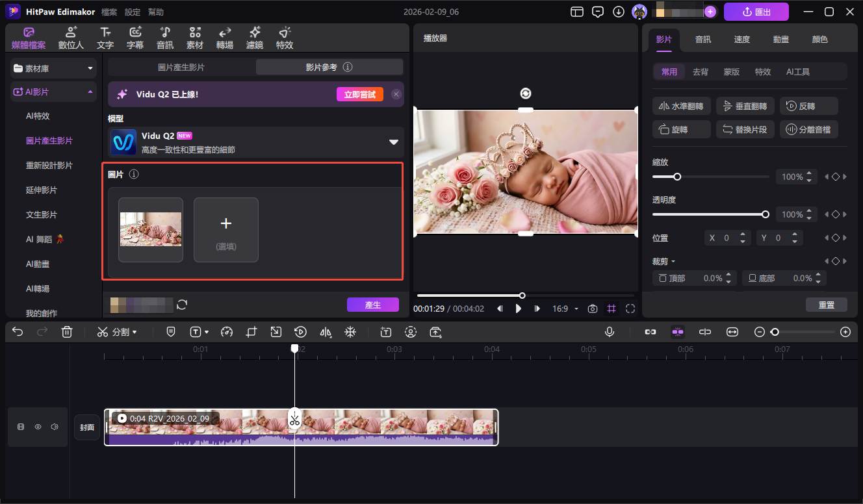Select the Crop tool in the timeline toolbar
863x504 pixels.
(251, 332)
